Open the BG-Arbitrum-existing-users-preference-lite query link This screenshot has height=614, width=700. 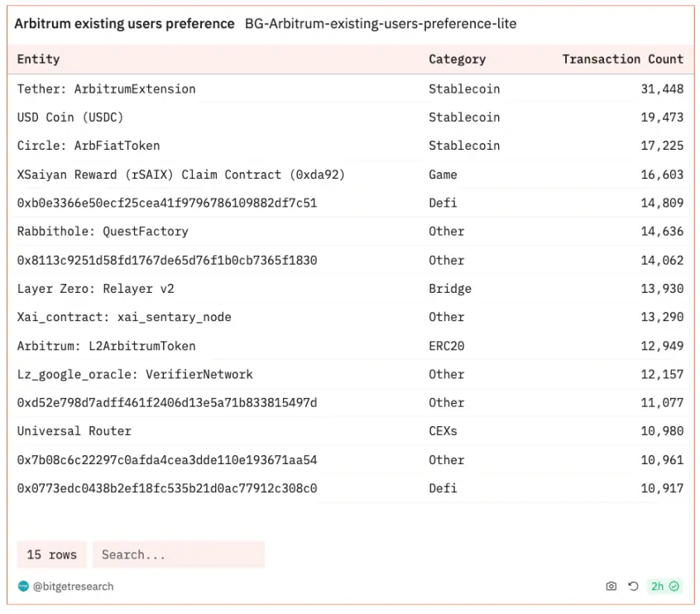381,24
